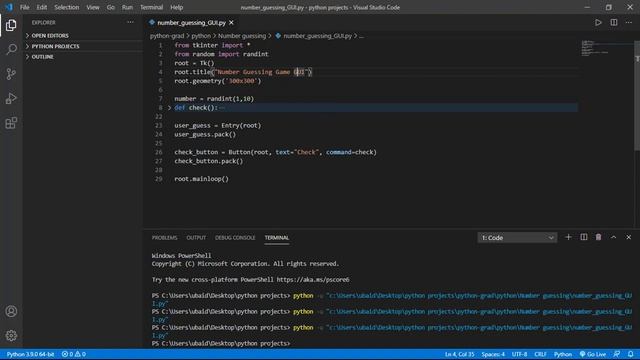Change encoding via UTF-8
Screen dimensions: 640x360
point(519,354)
